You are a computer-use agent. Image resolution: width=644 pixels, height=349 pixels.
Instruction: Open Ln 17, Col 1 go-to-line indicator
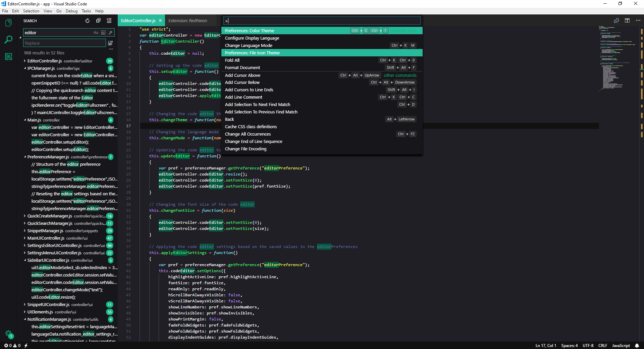point(546,345)
